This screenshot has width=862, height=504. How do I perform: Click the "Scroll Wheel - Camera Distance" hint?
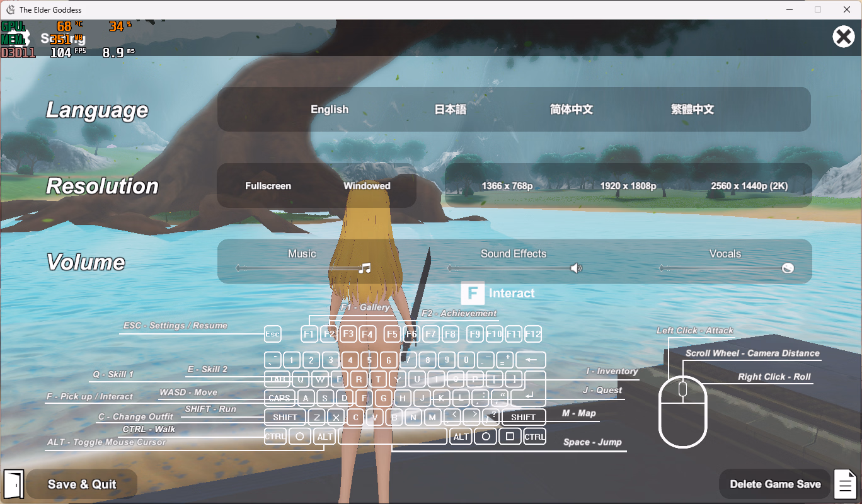(x=753, y=353)
